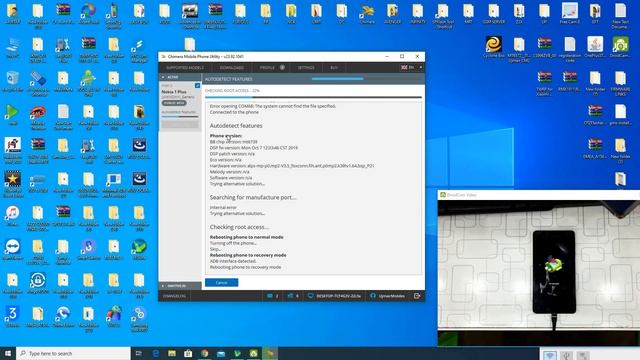Viewport: 640px width, 360px height.
Task: Click the taskbar search box
Action: click(x=73, y=353)
